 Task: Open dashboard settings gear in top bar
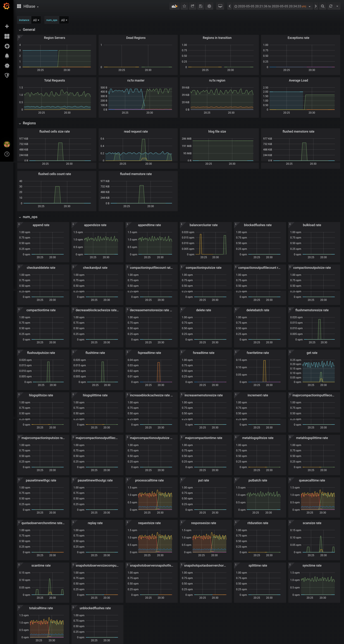click(209, 6)
